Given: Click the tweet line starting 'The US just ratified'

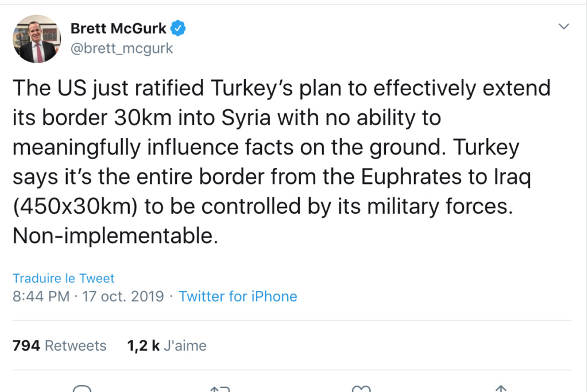Looking at the screenshot, I should [x=281, y=89].
